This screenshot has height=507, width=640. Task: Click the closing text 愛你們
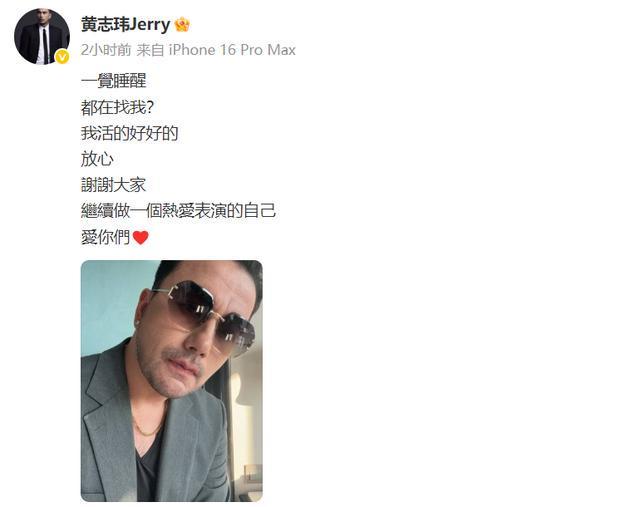coord(105,237)
